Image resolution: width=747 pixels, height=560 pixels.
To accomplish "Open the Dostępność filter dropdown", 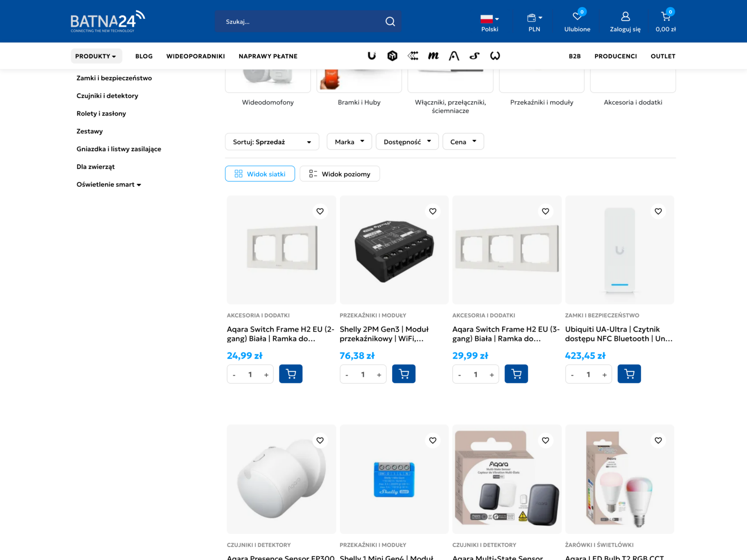I will click(407, 141).
